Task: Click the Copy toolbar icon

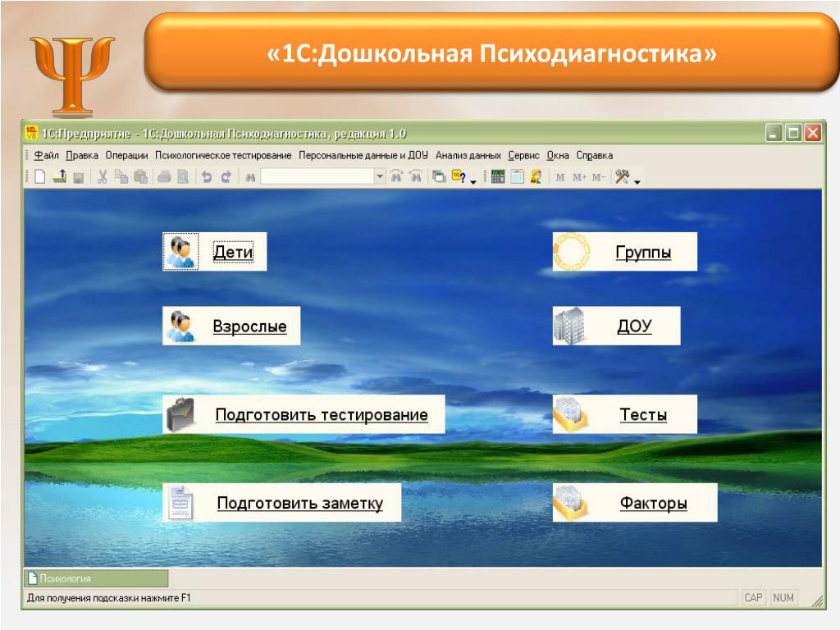Action: tap(121, 176)
